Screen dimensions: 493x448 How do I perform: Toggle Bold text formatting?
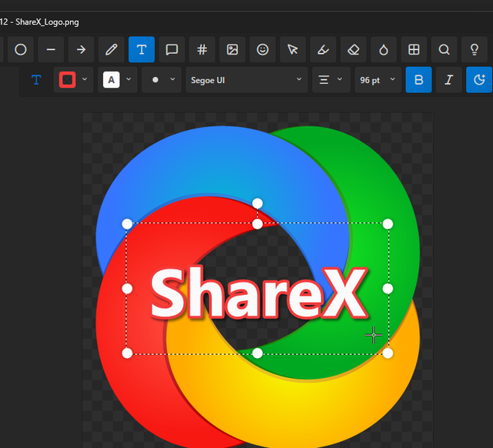[418, 80]
